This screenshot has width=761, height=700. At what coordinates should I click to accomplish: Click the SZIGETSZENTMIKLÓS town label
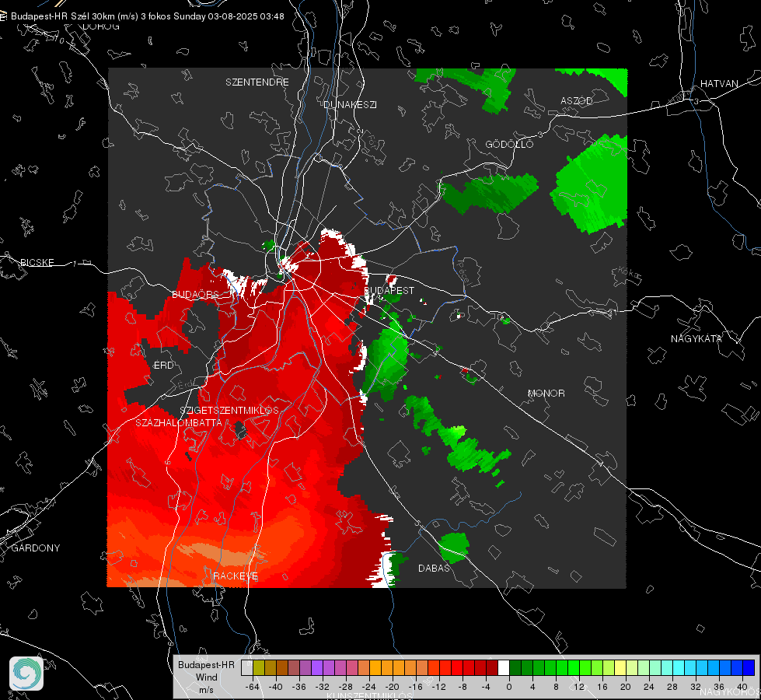coord(229,411)
